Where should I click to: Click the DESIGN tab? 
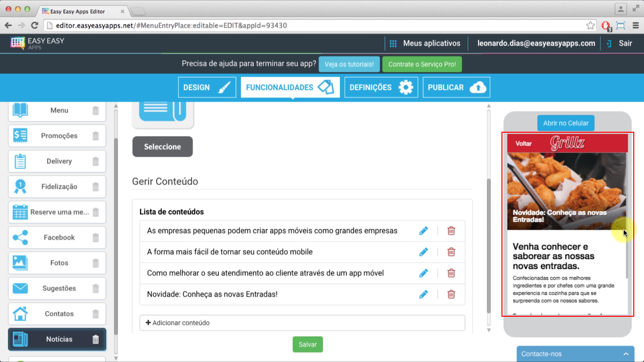tap(207, 87)
